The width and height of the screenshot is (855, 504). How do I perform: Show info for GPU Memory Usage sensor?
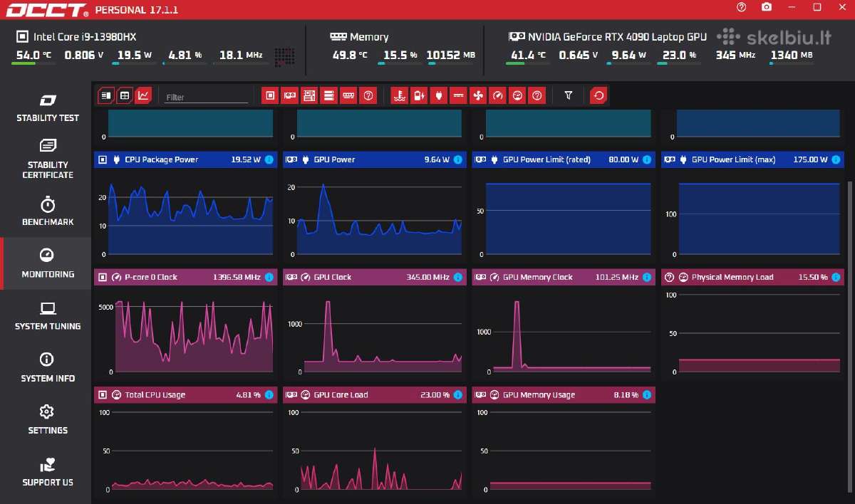click(x=646, y=394)
